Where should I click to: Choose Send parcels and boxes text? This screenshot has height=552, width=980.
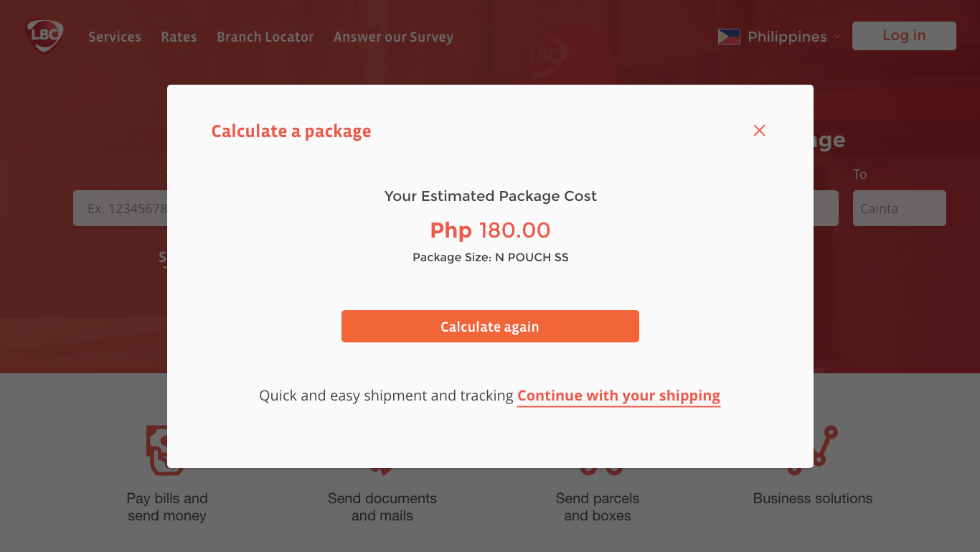click(x=597, y=507)
